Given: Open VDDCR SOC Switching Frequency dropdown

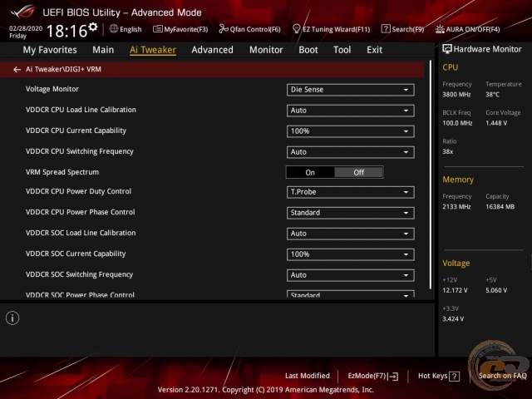Looking at the screenshot, I should coord(351,275).
